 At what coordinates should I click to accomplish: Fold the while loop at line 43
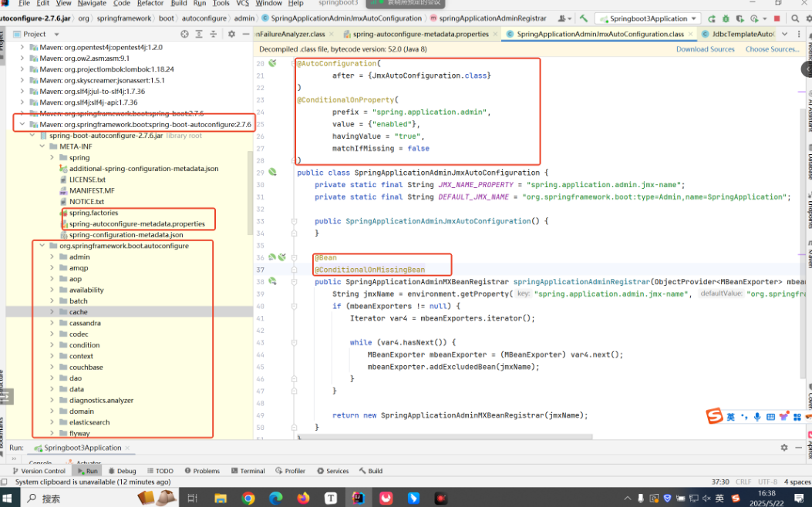point(294,342)
